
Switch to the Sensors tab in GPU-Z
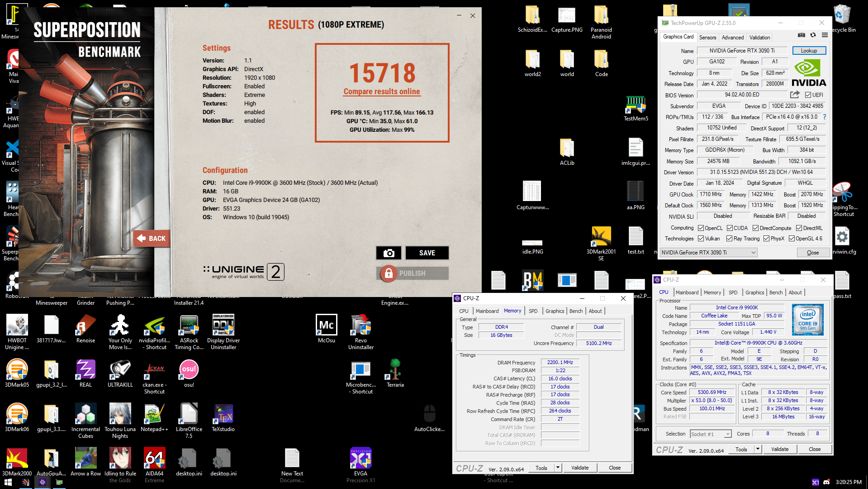[x=707, y=38]
